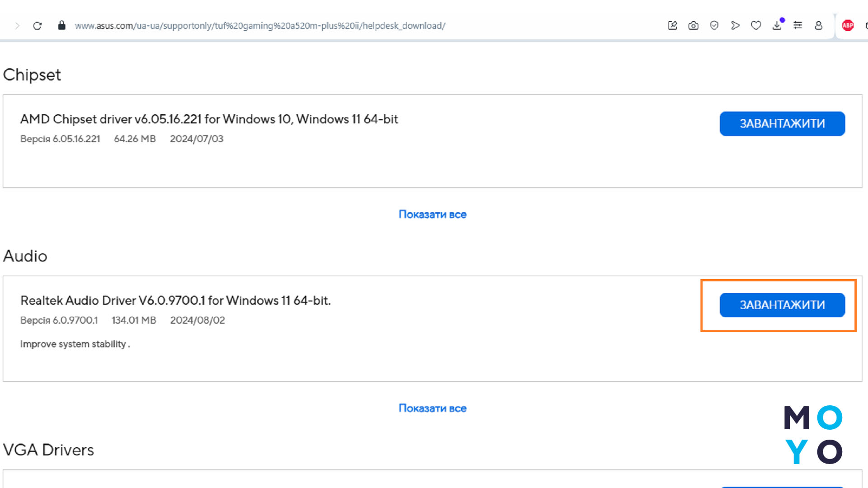
Task: Open the user profile icon
Action: (819, 25)
